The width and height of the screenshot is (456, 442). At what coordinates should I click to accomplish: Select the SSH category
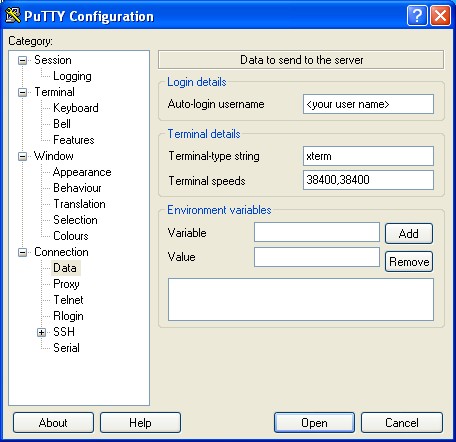click(64, 332)
